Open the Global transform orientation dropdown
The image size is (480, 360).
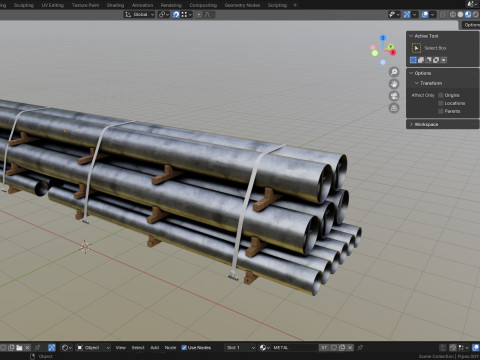[139, 15]
